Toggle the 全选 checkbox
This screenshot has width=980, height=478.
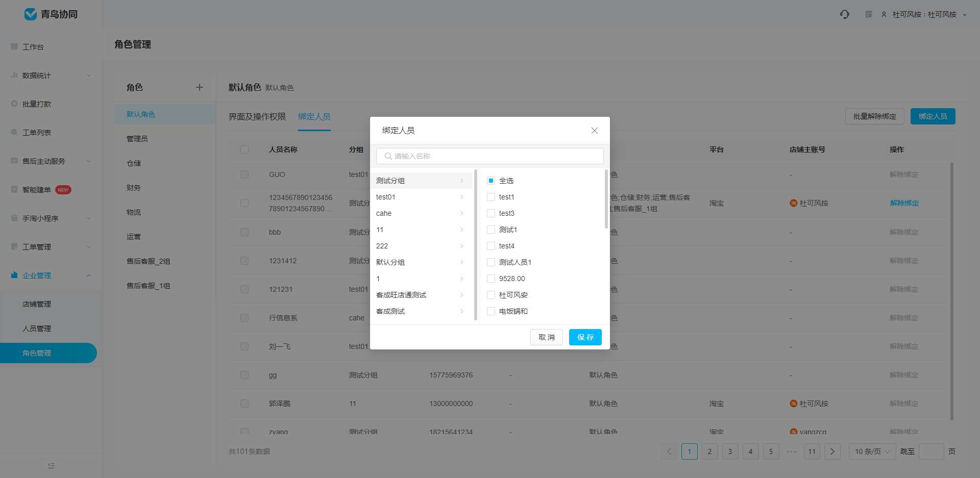[x=491, y=181]
